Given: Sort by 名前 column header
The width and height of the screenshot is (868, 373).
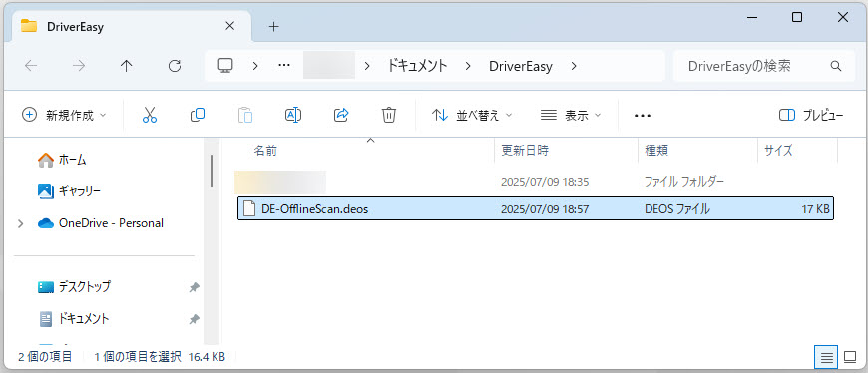Looking at the screenshot, I should click(265, 150).
